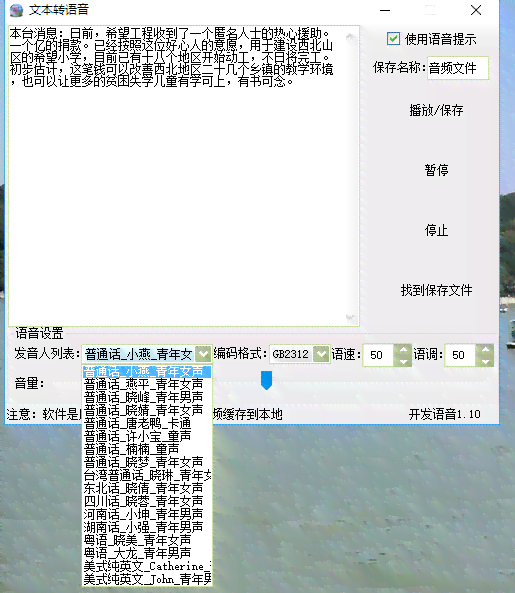Decrease 语速 with the down arrow

[x=403, y=361]
